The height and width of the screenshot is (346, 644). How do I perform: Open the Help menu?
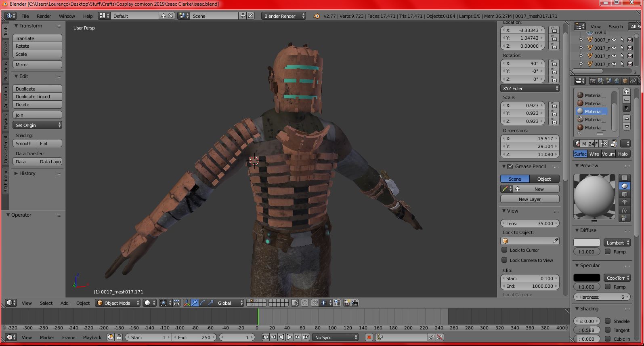pos(88,16)
